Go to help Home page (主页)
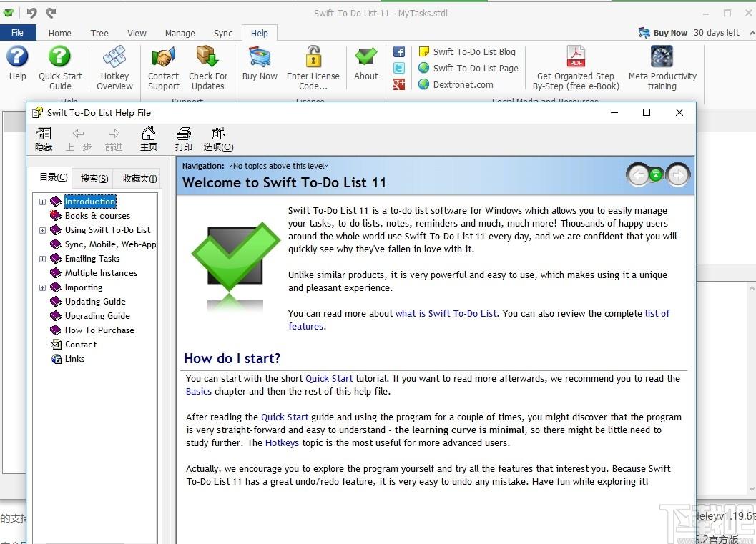Image resolution: width=756 pixels, height=544 pixels. [149, 139]
